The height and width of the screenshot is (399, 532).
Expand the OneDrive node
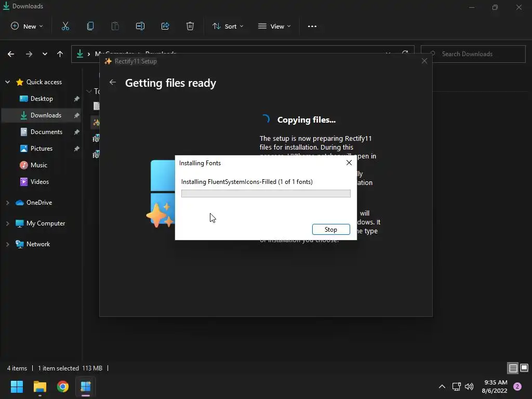(x=7, y=203)
